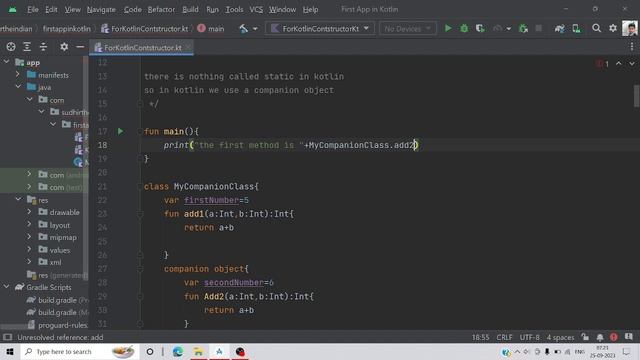The image size is (640, 360).
Task: Click 18:55 cursor position indicator
Action: pos(480,337)
